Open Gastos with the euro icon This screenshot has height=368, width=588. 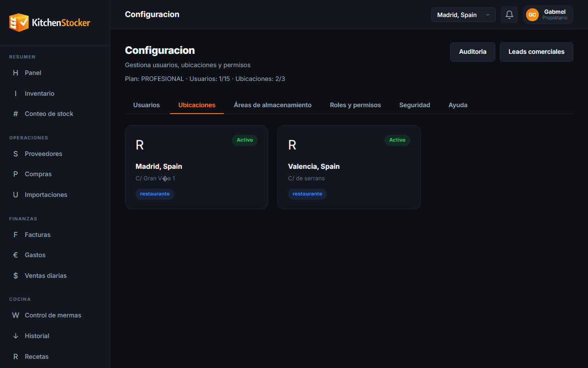pos(55,255)
